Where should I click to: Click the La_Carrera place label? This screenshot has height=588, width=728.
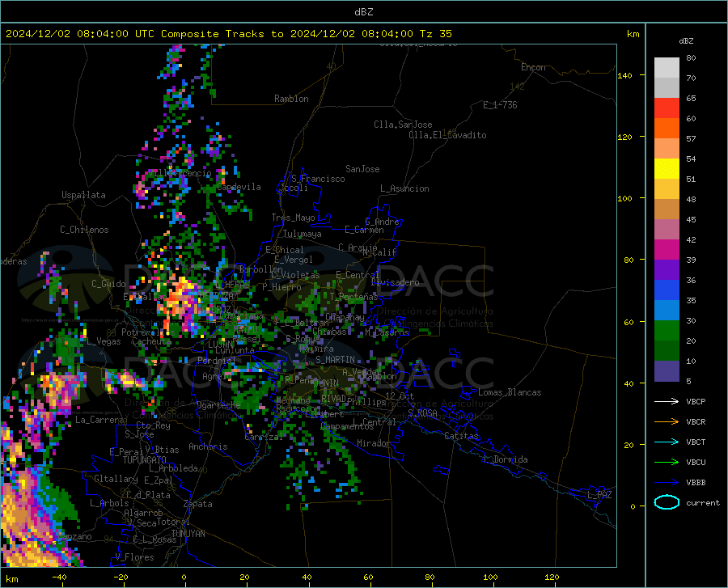click(99, 420)
